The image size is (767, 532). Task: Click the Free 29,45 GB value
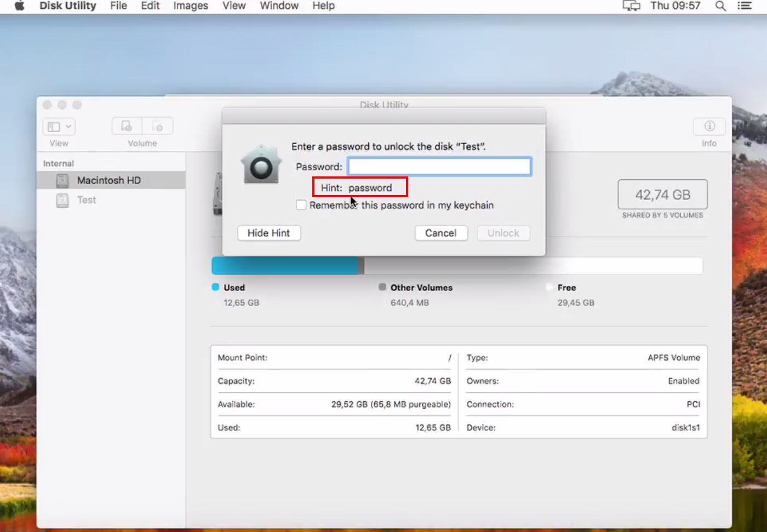click(x=576, y=302)
